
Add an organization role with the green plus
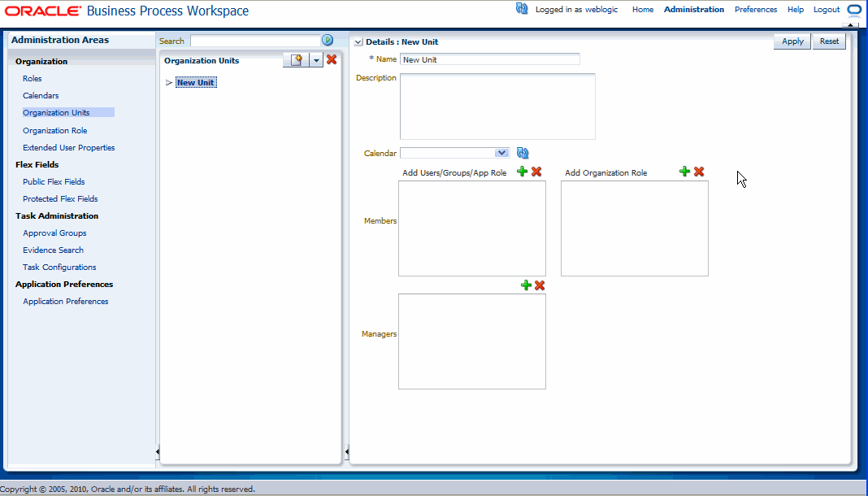(685, 172)
